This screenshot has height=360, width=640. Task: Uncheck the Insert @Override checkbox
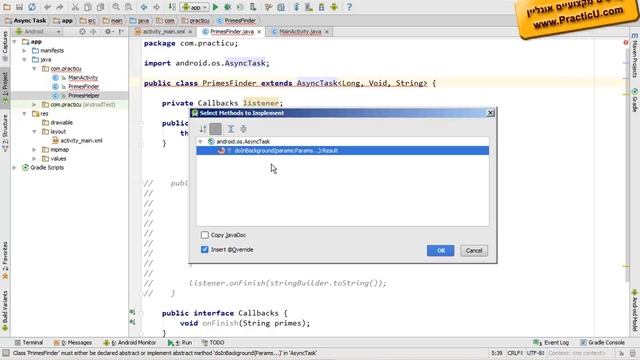coord(204,249)
